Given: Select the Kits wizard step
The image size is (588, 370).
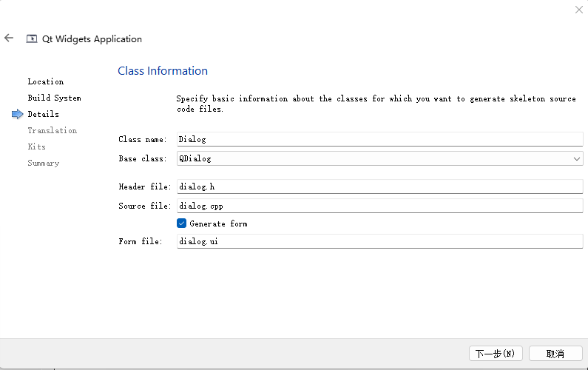Looking at the screenshot, I should pyautogui.click(x=36, y=147).
